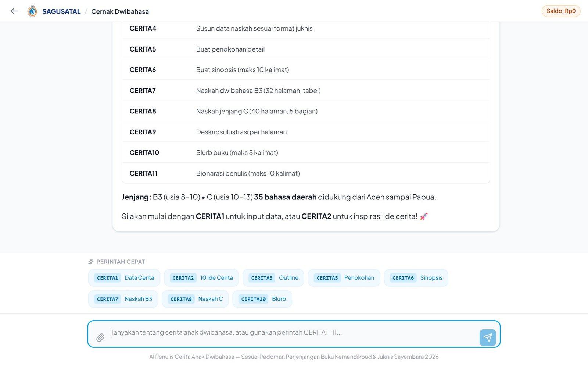
Task: Click 'Naskah dwibahasa B3 (32 halaman, tabel)'
Action: click(258, 91)
